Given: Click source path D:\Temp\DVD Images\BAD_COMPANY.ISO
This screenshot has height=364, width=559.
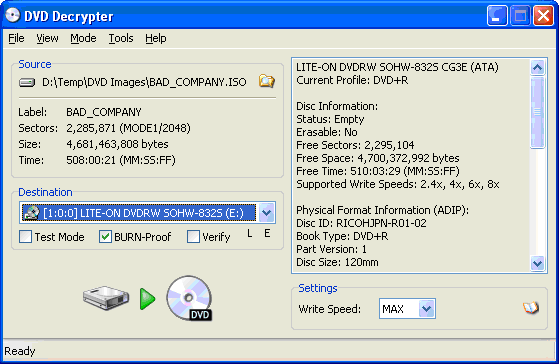Looking at the screenshot, I should [144, 82].
